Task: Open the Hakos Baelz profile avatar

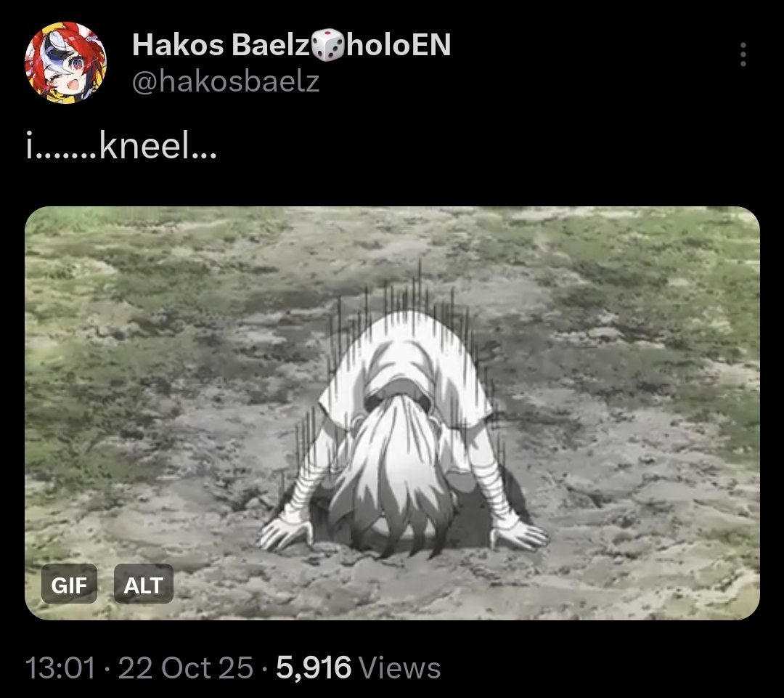Action: (x=65, y=62)
